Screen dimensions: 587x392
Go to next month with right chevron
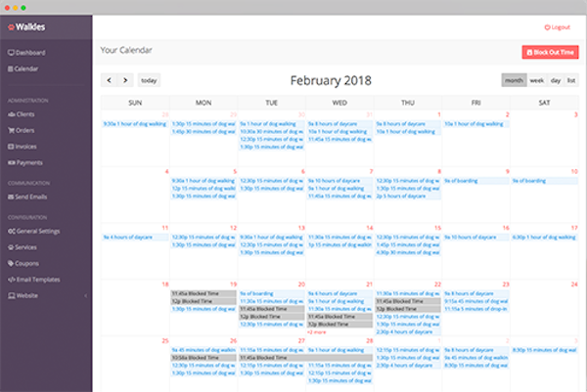[x=125, y=80]
